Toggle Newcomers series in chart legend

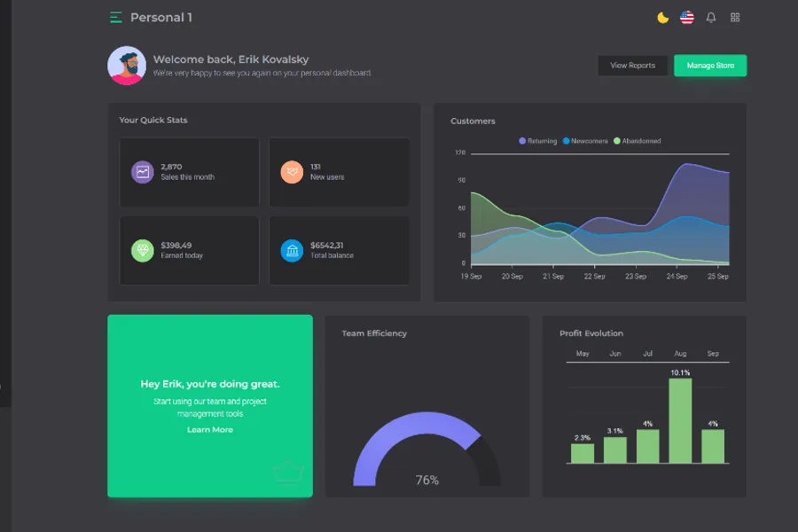click(x=584, y=141)
